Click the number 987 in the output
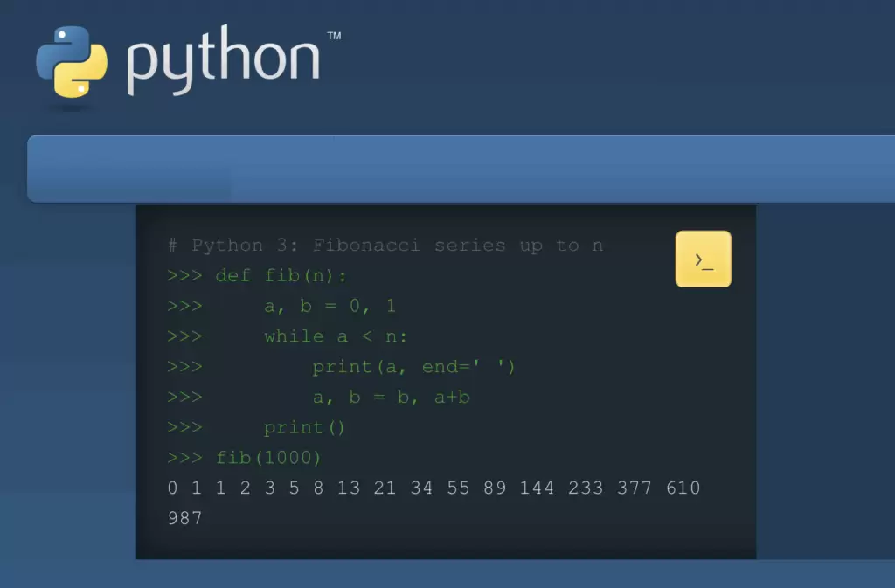Image resolution: width=895 pixels, height=588 pixels. pyautogui.click(x=184, y=518)
